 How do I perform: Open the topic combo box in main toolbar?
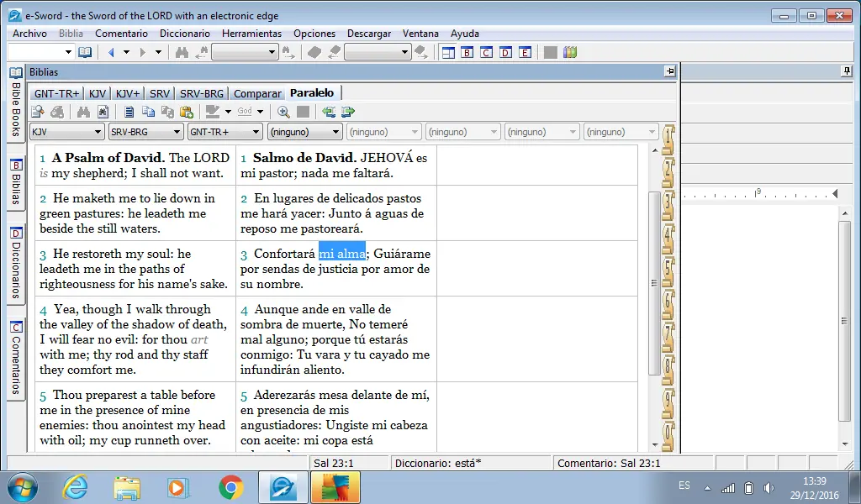click(x=378, y=53)
